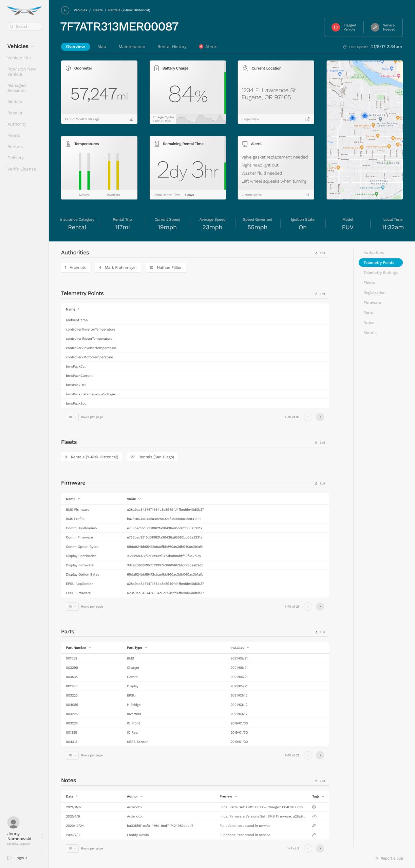
Task: Click the back arrow in breadcrumb
Action: [65, 10]
